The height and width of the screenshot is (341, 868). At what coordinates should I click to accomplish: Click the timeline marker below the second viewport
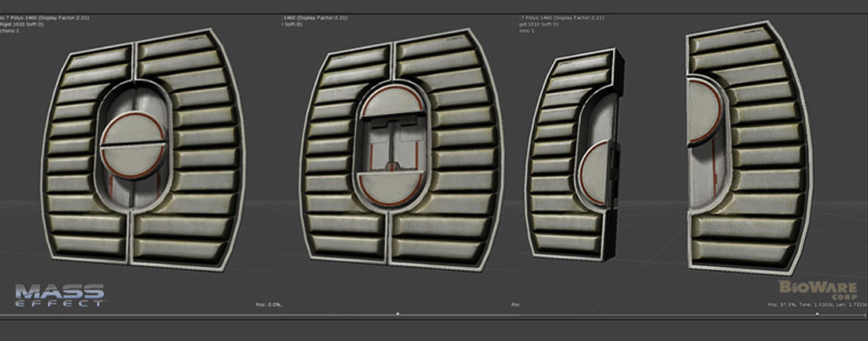(398, 313)
